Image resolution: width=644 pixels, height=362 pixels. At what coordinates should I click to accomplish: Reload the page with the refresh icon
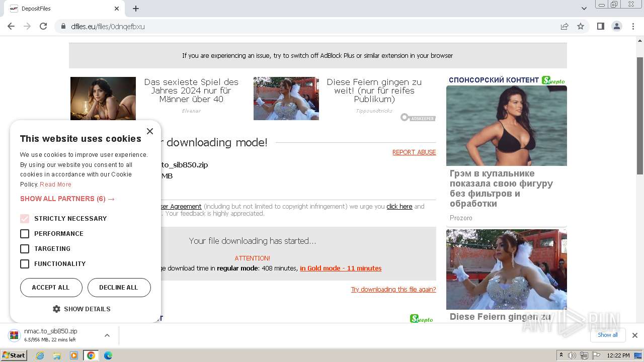tap(43, 26)
